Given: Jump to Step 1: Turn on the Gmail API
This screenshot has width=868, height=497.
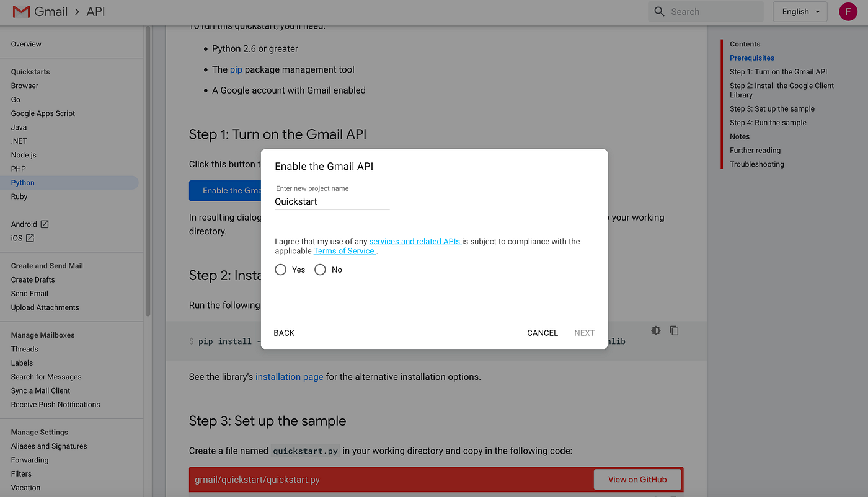Looking at the screenshot, I should click(x=778, y=72).
